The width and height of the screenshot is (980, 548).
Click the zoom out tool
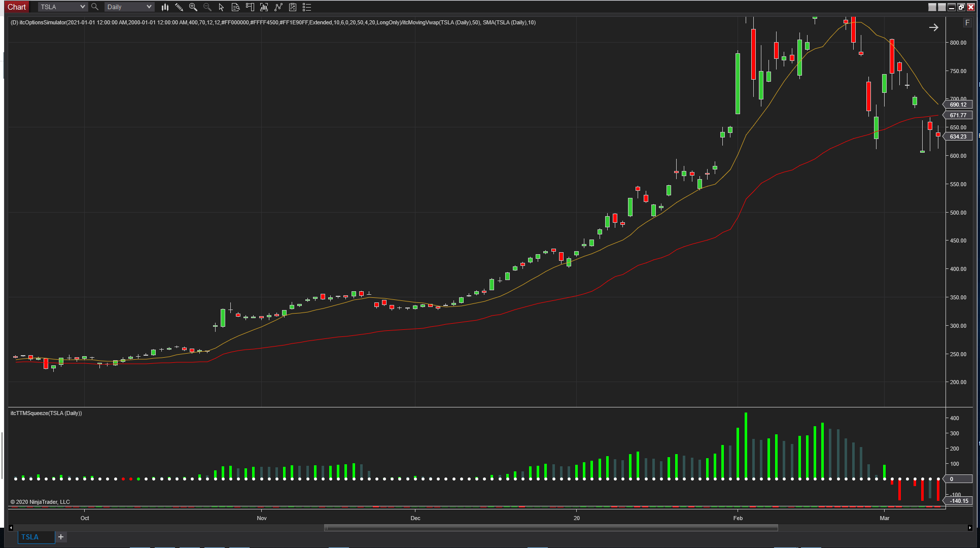(207, 7)
